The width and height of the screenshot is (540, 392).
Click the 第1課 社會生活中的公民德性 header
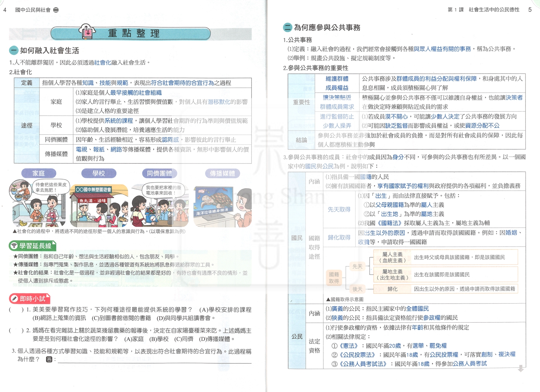[484, 10]
